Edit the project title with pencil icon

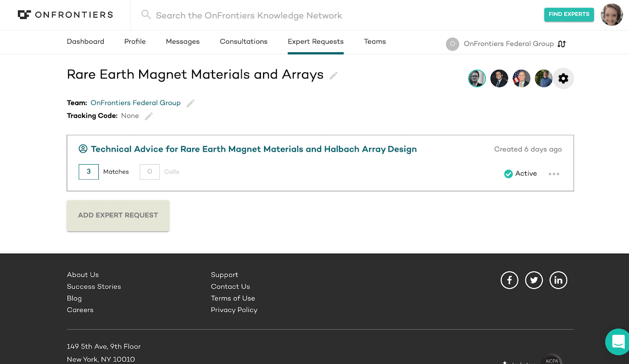click(x=333, y=76)
